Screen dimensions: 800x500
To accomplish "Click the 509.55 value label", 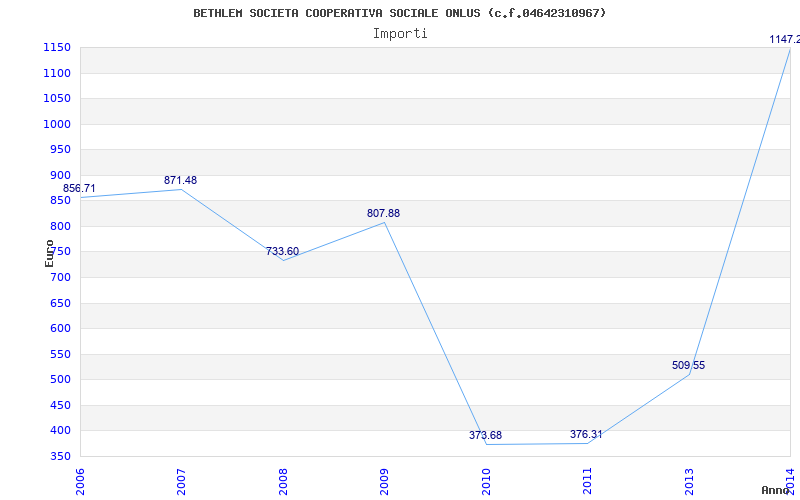I will click(x=688, y=365).
